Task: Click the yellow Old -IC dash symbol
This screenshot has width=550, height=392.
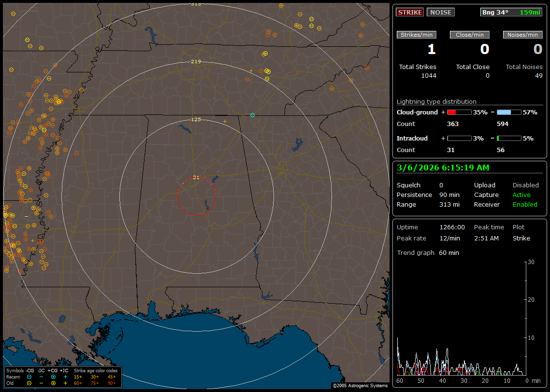Action: pyautogui.click(x=41, y=383)
